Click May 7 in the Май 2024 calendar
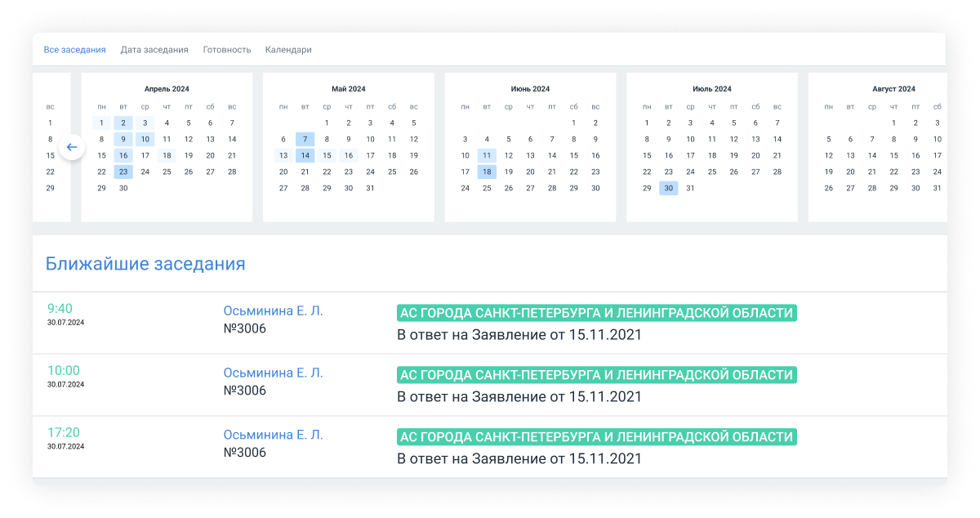Viewport: 980px width, 518px height. tap(305, 139)
